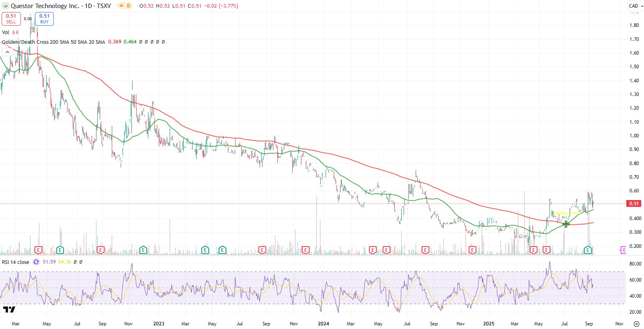
Task: Collapse the indicator legend with the chevron
Action: click(x=7, y=52)
